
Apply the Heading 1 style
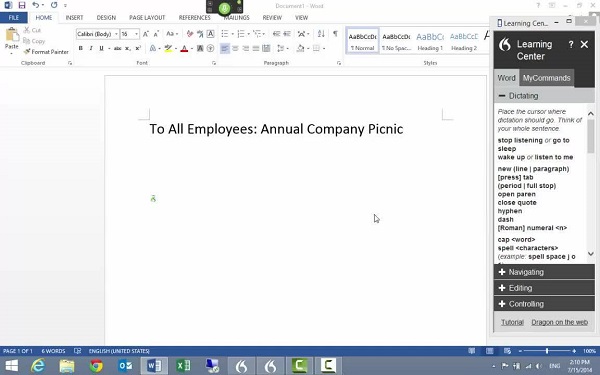430,41
